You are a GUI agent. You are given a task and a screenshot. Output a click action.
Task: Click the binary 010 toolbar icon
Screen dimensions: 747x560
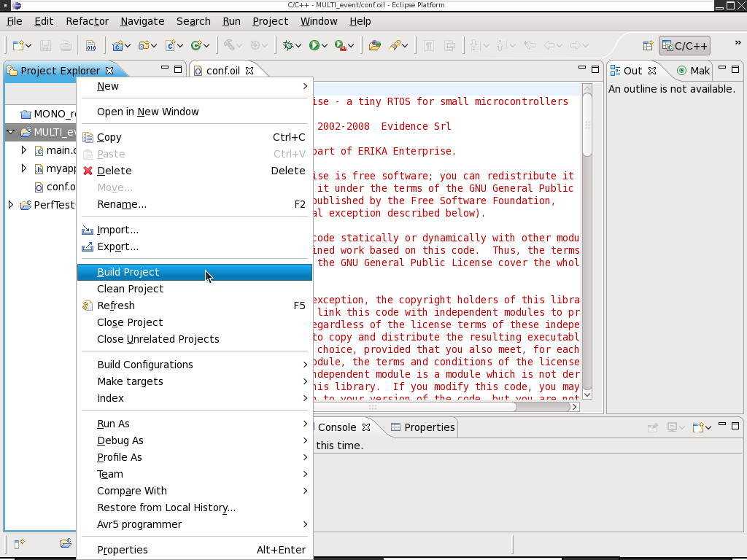click(x=90, y=46)
